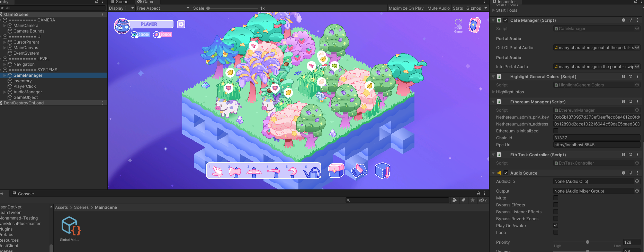Expand the AudioManager hierarchy item

click(5, 92)
